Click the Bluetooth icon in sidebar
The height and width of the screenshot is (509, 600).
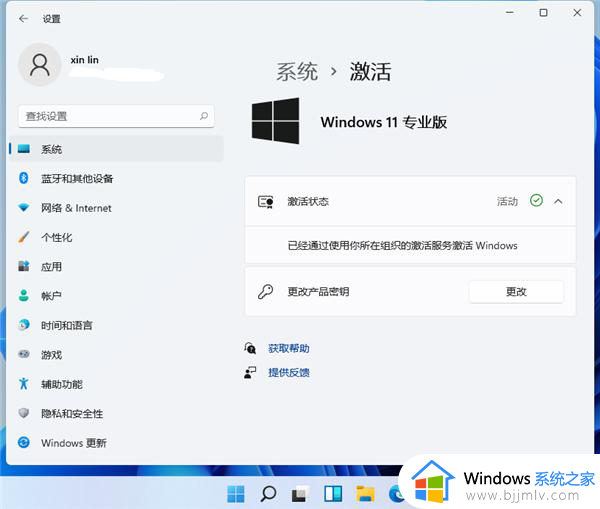point(24,178)
